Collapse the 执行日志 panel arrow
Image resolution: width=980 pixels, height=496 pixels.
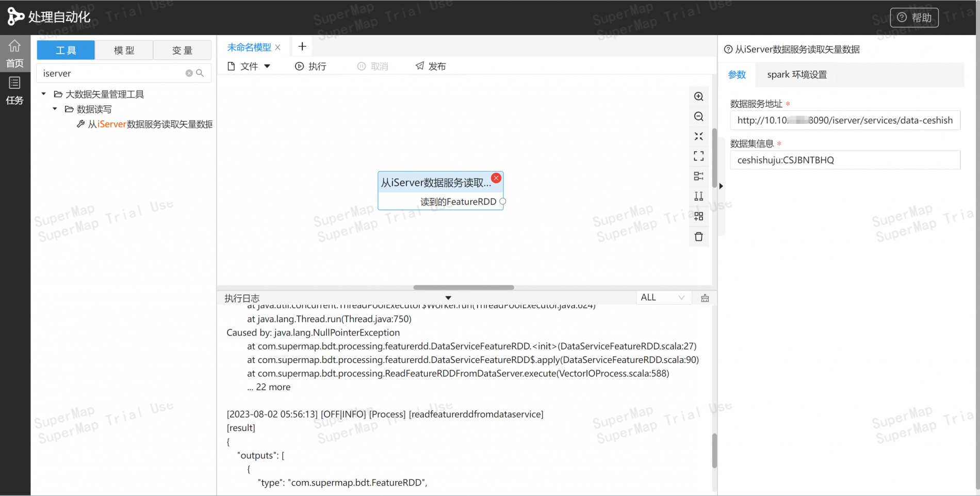(x=448, y=298)
